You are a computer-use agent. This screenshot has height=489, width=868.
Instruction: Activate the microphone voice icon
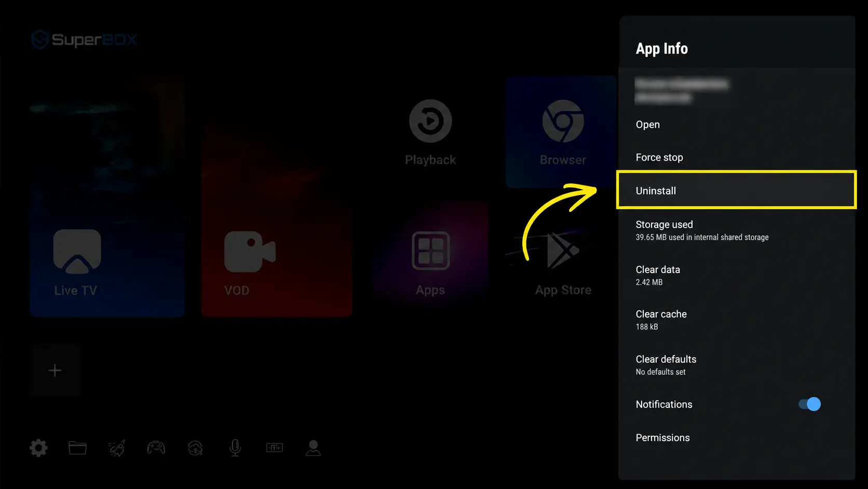(235, 448)
